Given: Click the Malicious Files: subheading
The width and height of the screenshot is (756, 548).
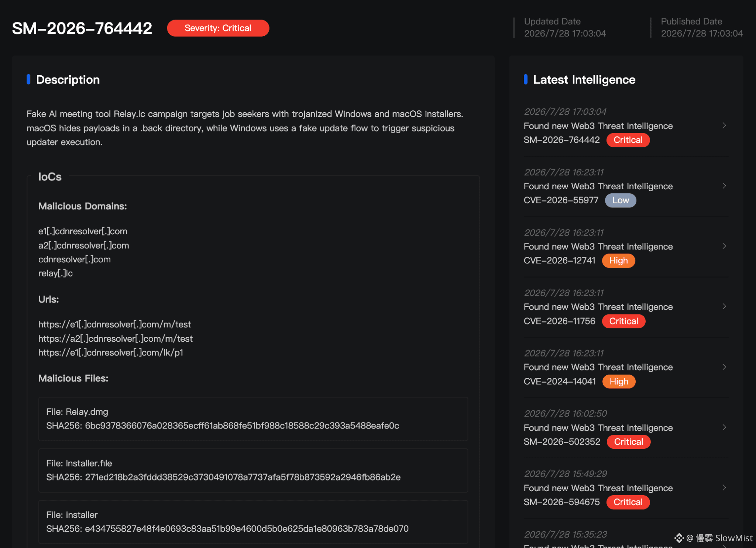Looking at the screenshot, I should click(73, 378).
